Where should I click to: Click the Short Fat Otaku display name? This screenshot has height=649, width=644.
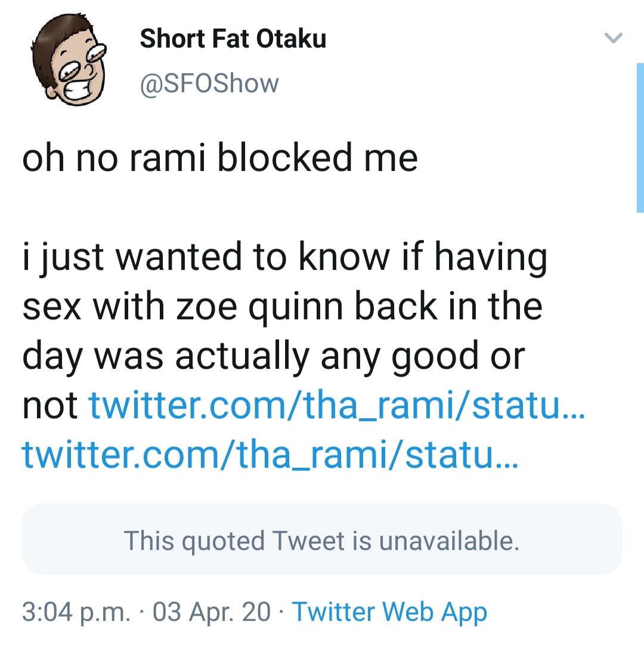pyautogui.click(x=233, y=39)
